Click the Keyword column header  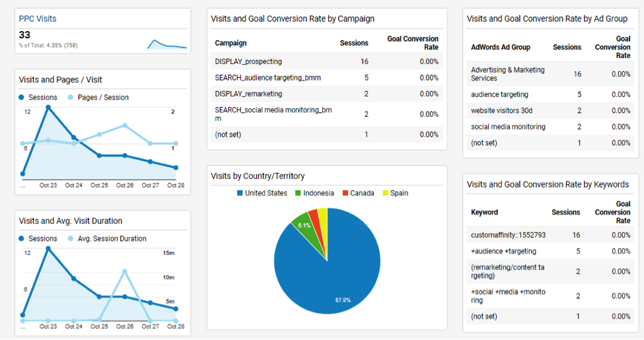pos(484,213)
